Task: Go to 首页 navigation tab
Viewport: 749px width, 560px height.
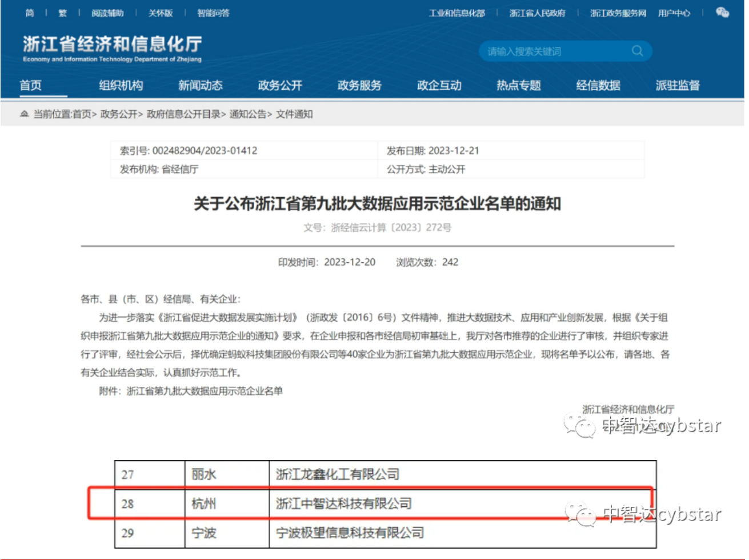Action: pos(31,85)
